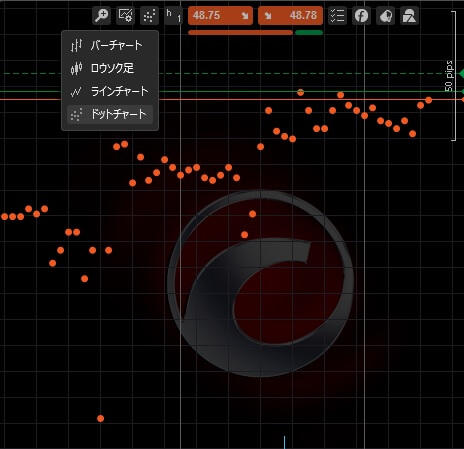Open chart settings icon with gear
Viewport: 464px width, 449px height.
(125, 15)
